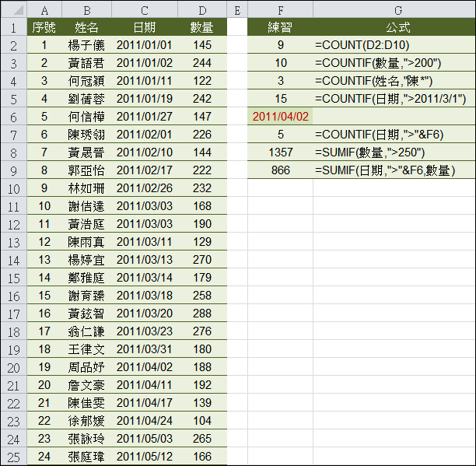The image size is (476, 466).
Task: Select column D header
Action: (202, 9)
